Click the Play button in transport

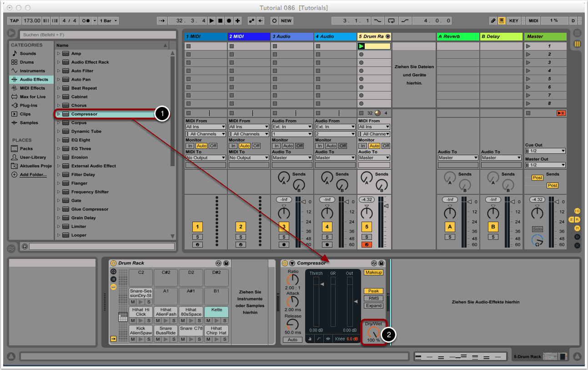point(211,21)
